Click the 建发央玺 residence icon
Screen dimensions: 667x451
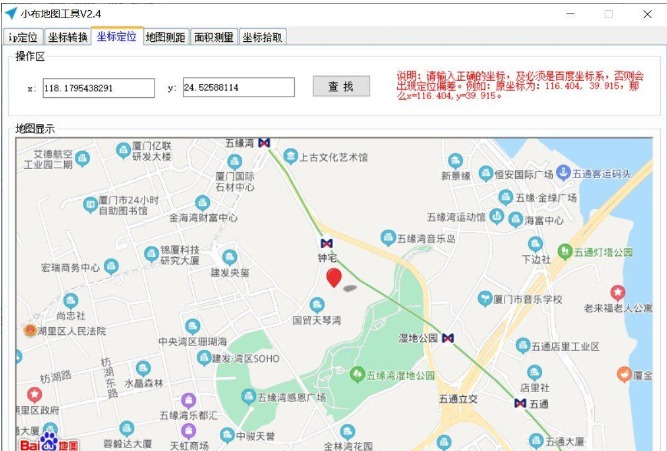230,257
